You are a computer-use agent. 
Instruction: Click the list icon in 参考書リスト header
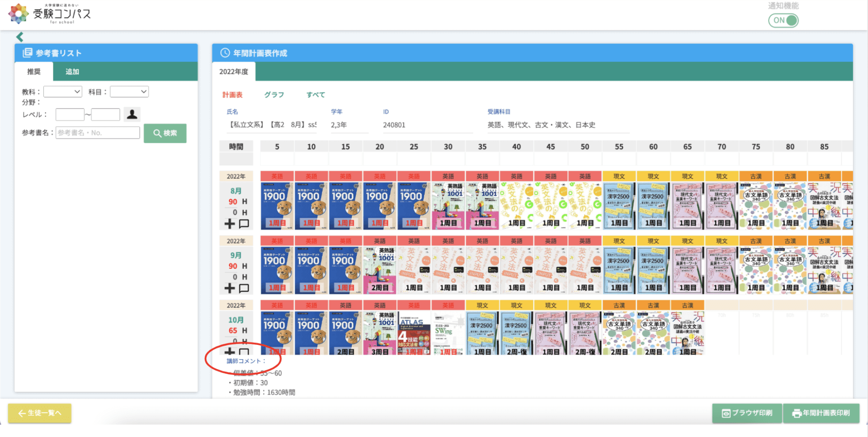point(28,53)
